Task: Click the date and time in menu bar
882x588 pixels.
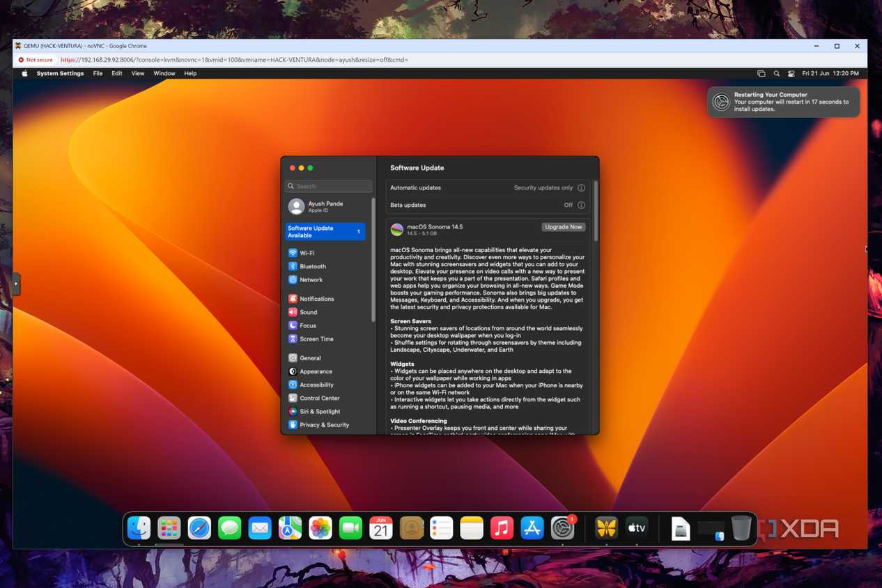Action: click(830, 73)
